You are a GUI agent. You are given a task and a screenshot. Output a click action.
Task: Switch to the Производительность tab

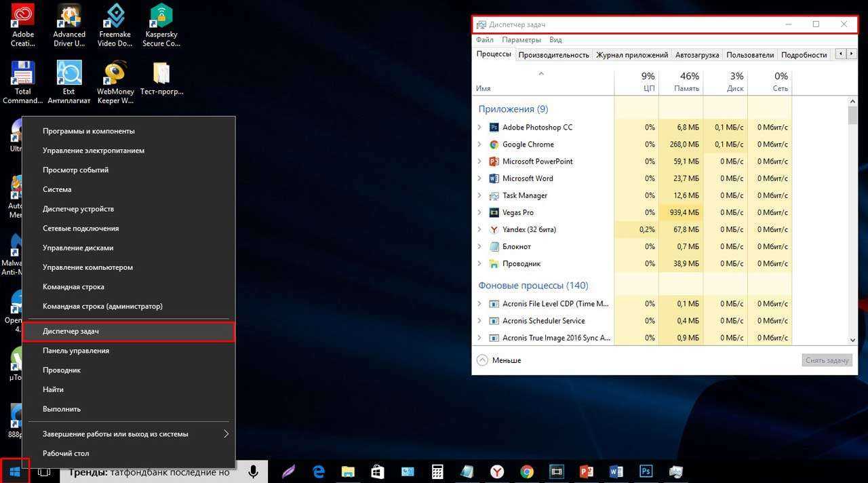(553, 54)
